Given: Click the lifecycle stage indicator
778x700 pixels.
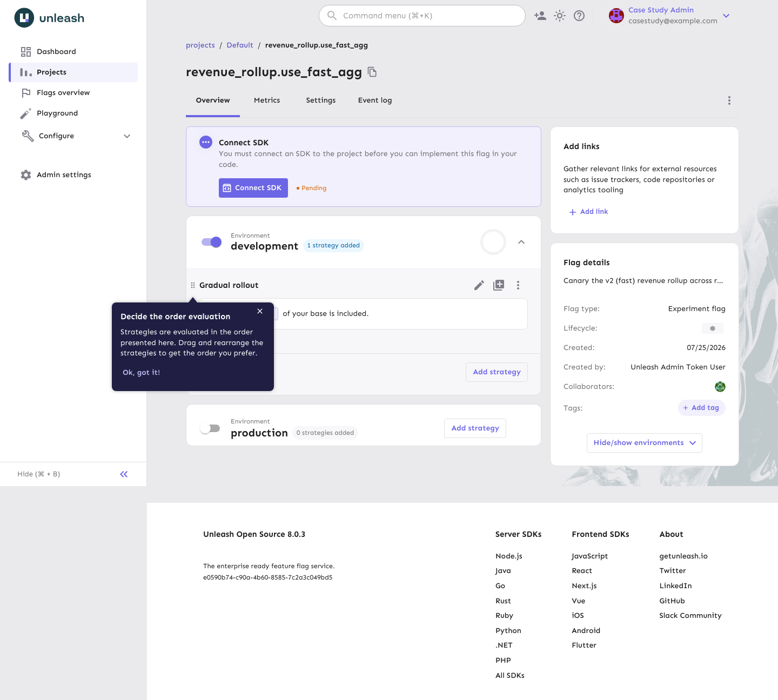Looking at the screenshot, I should [713, 328].
